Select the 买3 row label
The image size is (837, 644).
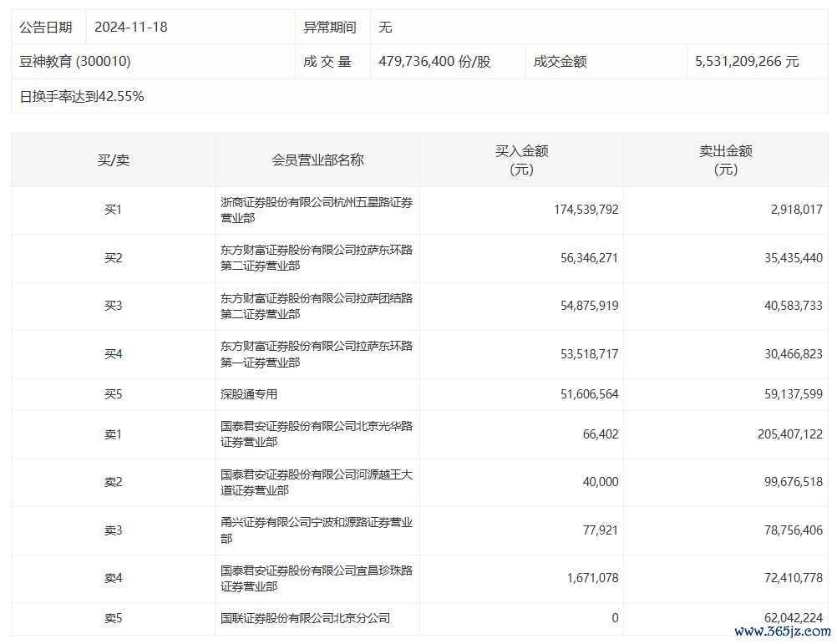click(113, 306)
